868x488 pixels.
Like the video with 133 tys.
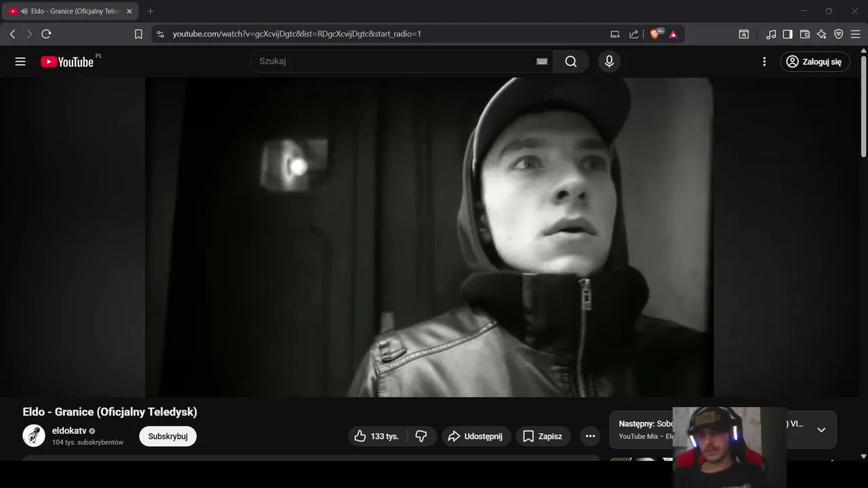pyautogui.click(x=377, y=436)
